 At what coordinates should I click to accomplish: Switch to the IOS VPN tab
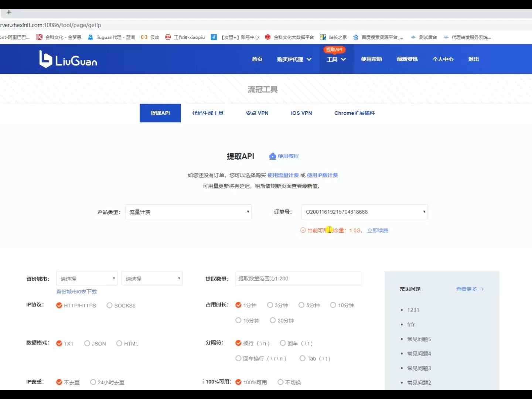pyautogui.click(x=301, y=113)
